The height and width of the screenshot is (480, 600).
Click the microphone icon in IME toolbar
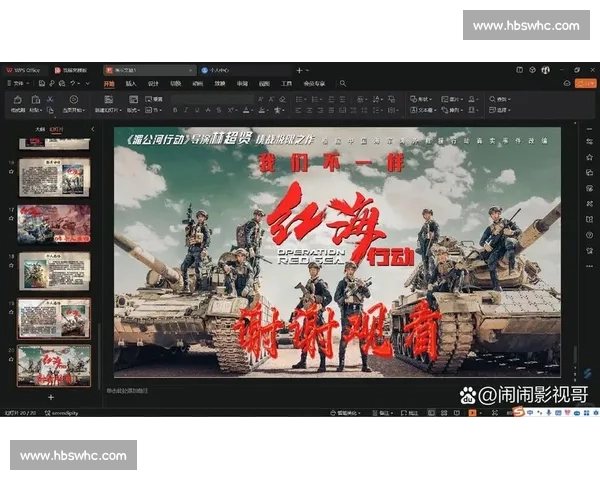point(549,413)
